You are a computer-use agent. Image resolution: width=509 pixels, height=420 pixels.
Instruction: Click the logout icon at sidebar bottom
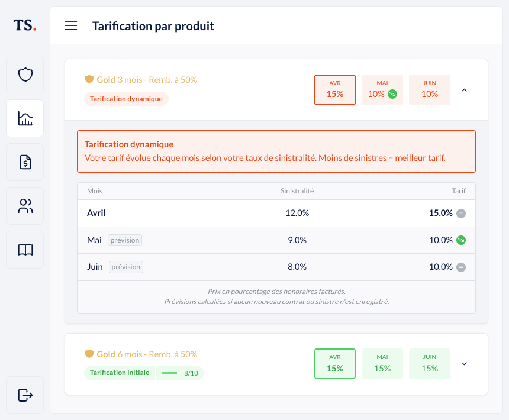click(24, 395)
